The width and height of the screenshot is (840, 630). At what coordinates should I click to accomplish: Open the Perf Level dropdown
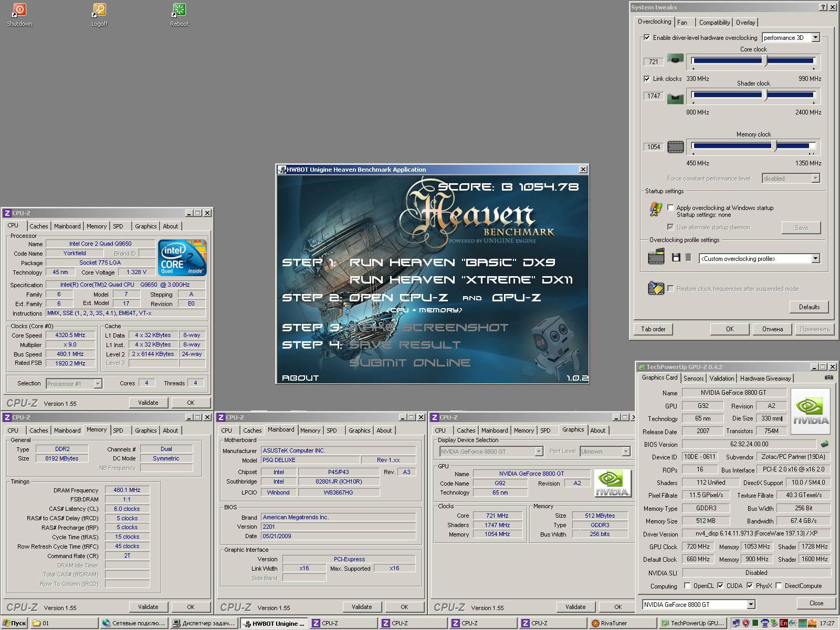click(x=605, y=451)
